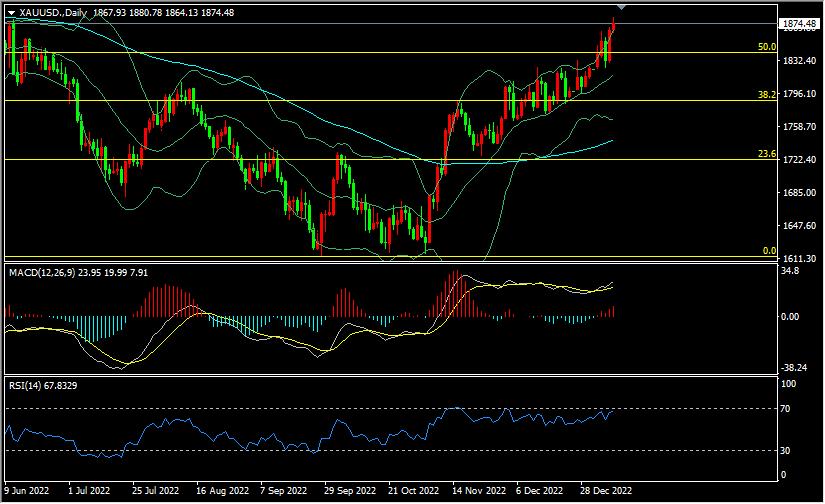
Task: Click the 28 Dec 2022 date marker
Action: coord(607,491)
